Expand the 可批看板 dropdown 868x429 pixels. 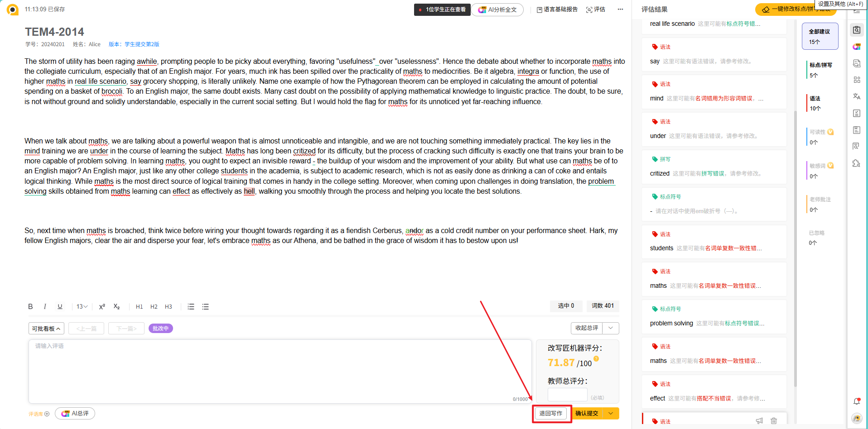[x=46, y=329]
